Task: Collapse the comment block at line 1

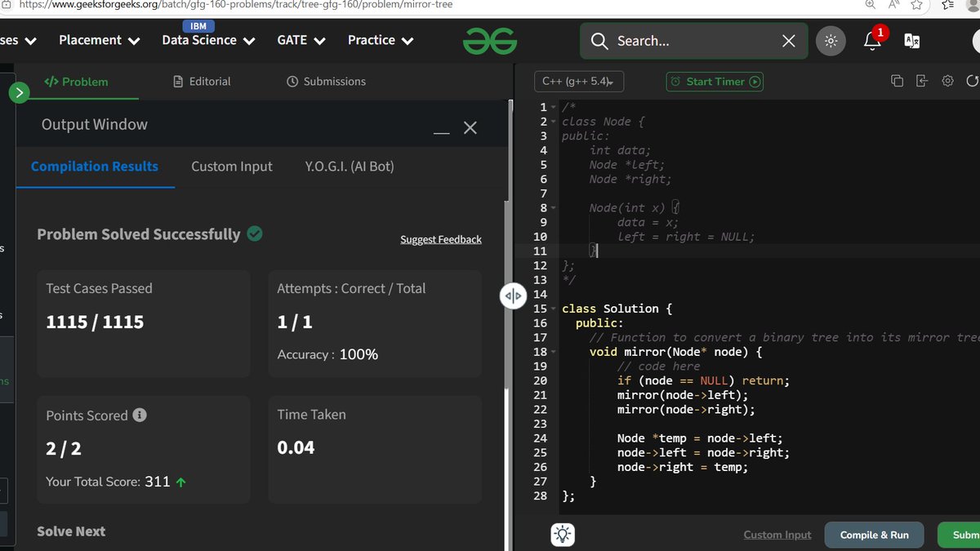Action: pyautogui.click(x=554, y=108)
